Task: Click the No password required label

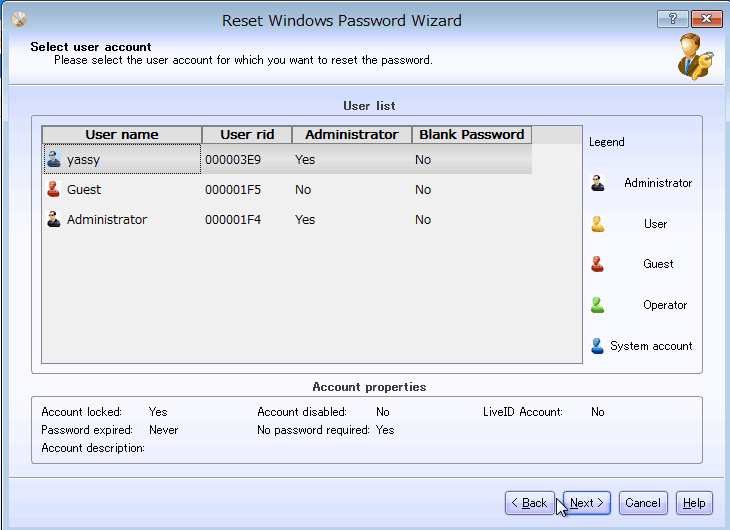Action: (x=313, y=430)
